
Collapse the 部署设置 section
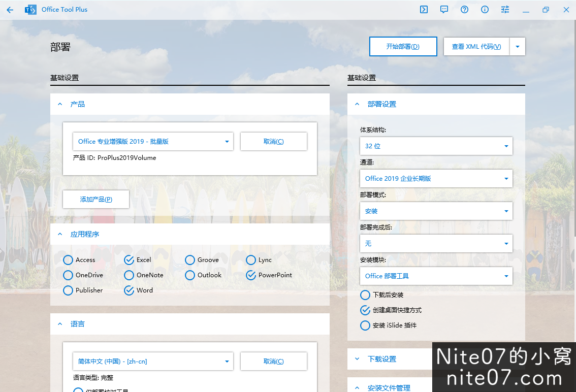tap(357, 104)
